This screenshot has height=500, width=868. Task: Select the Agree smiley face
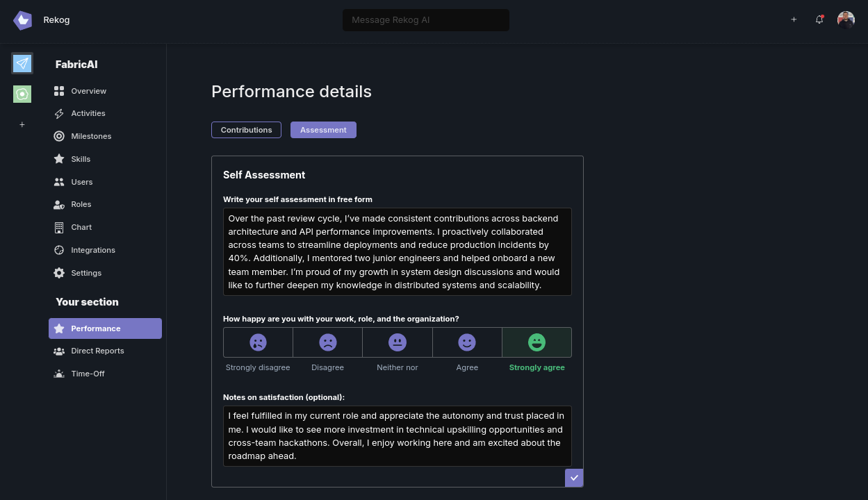467,342
